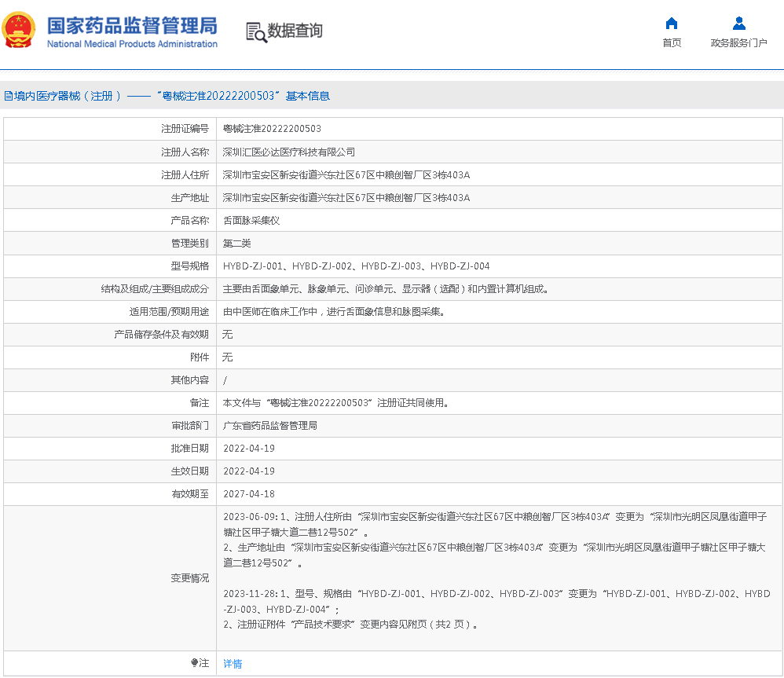Open the 政务服务门户 navigation label
This screenshot has width=784, height=678.
click(738, 43)
